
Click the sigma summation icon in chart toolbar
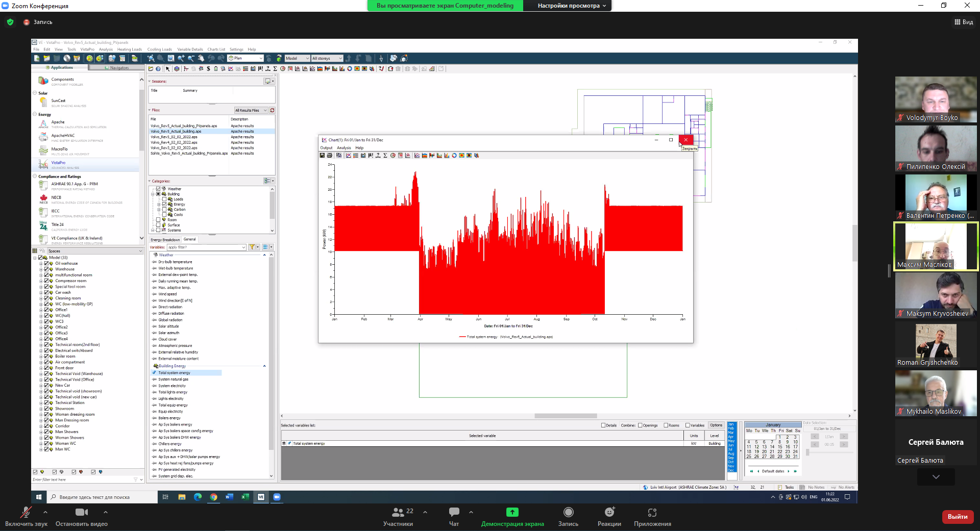385,156
